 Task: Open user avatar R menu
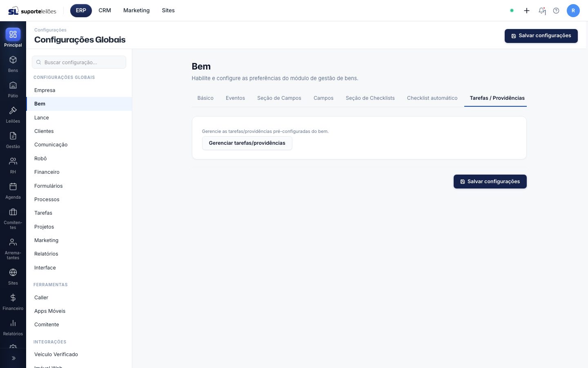tap(573, 11)
